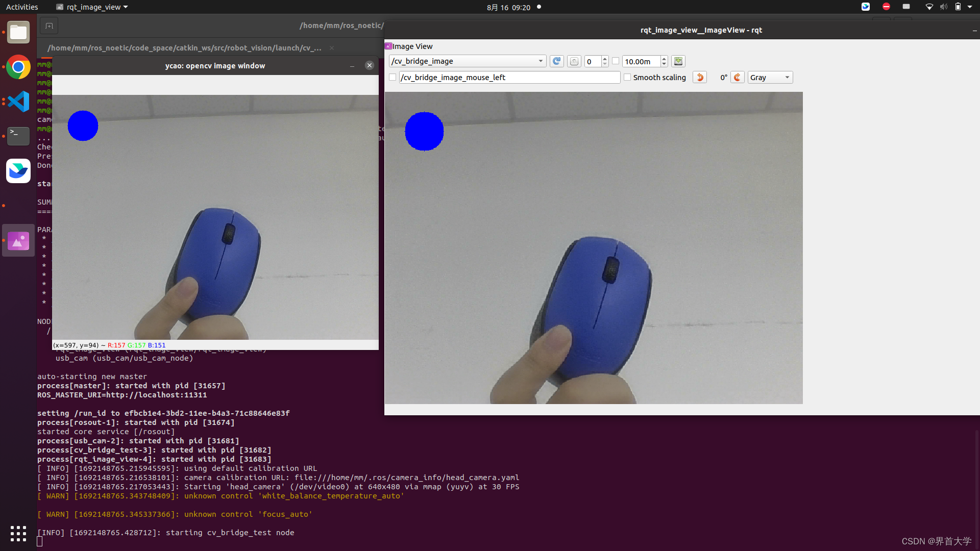The height and width of the screenshot is (551, 980).
Task: Toggle mouse click publishing checkbox
Action: (393, 78)
